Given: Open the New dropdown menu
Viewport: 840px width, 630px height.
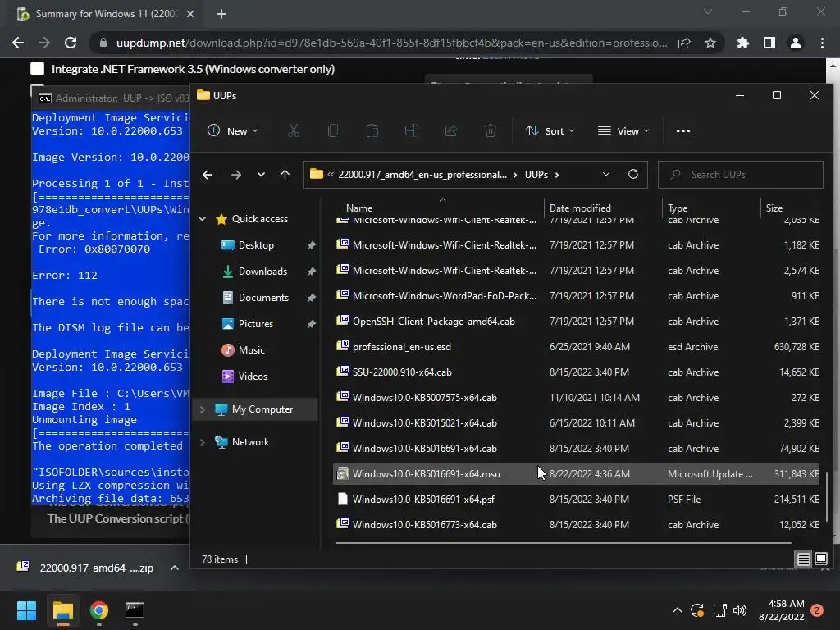Looking at the screenshot, I should click(232, 130).
